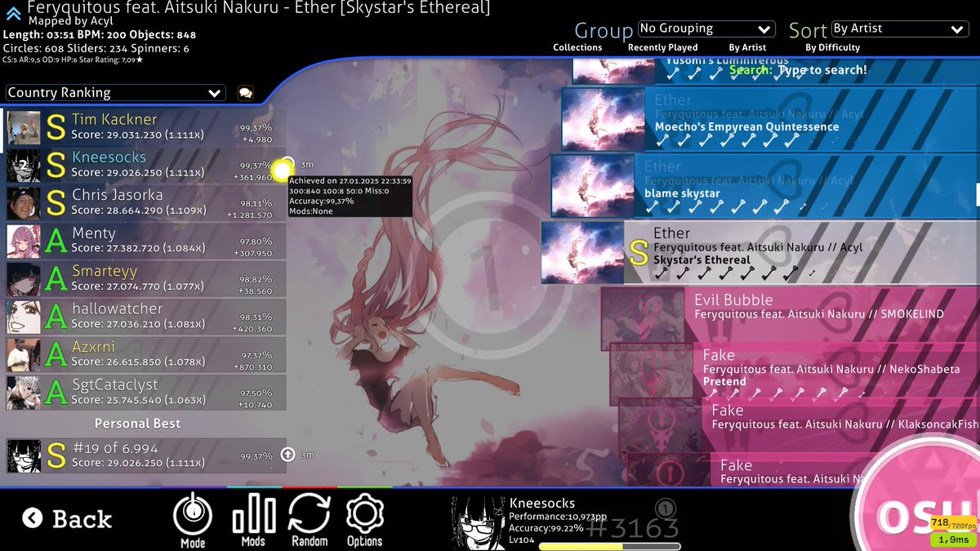Click the scroll-up double chevron icon
This screenshot has width=980, height=551.
pos(13,13)
